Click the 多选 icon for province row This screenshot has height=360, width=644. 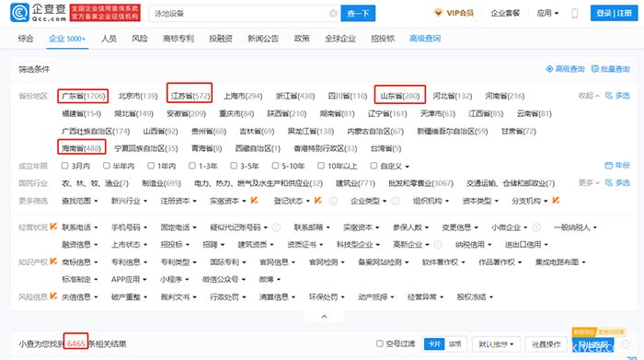[609, 96]
